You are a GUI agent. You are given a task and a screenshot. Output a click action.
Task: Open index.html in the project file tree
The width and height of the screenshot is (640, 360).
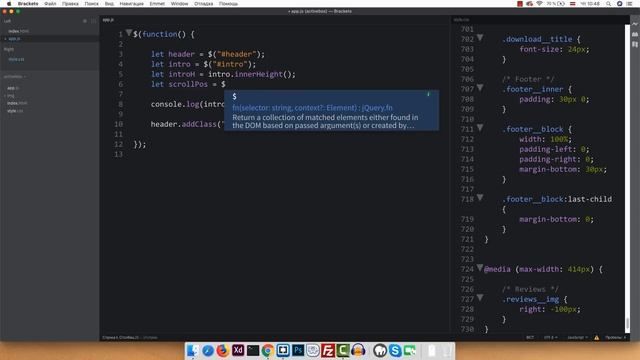click(17, 103)
